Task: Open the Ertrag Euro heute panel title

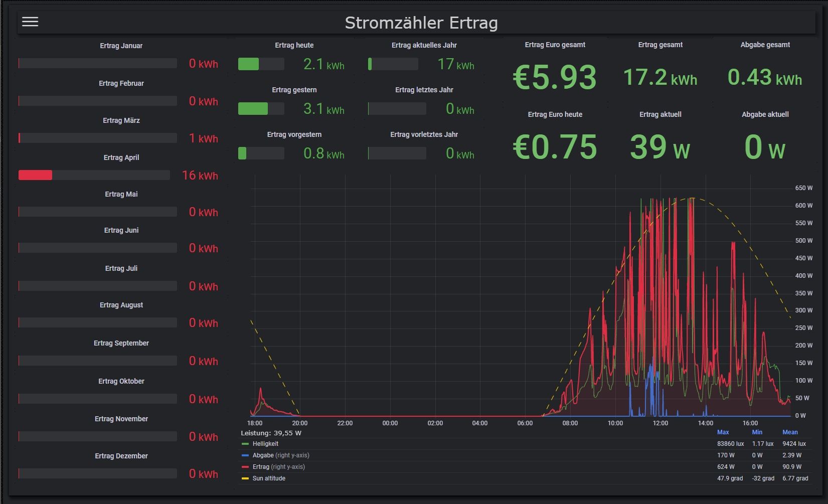Action: pyautogui.click(x=555, y=114)
